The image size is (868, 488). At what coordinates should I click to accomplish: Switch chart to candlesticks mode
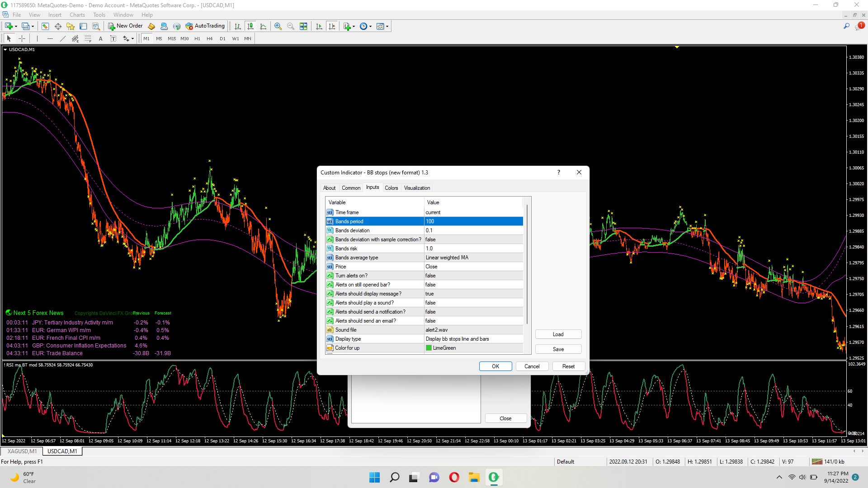pos(250,26)
